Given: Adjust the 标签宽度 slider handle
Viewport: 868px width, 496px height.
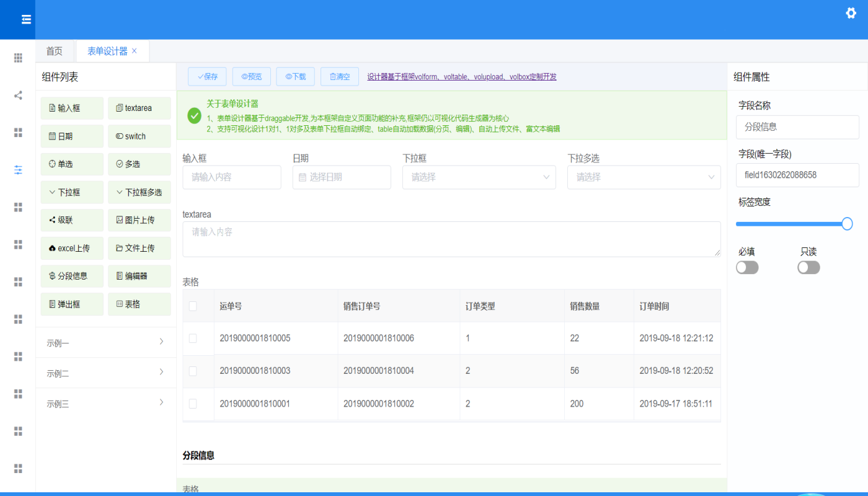Looking at the screenshot, I should point(847,224).
